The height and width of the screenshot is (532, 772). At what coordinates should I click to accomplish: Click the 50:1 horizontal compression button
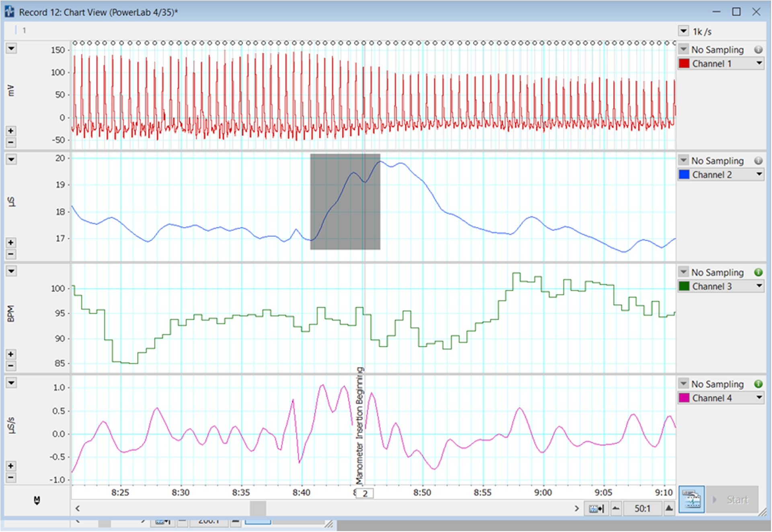tap(642, 509)
